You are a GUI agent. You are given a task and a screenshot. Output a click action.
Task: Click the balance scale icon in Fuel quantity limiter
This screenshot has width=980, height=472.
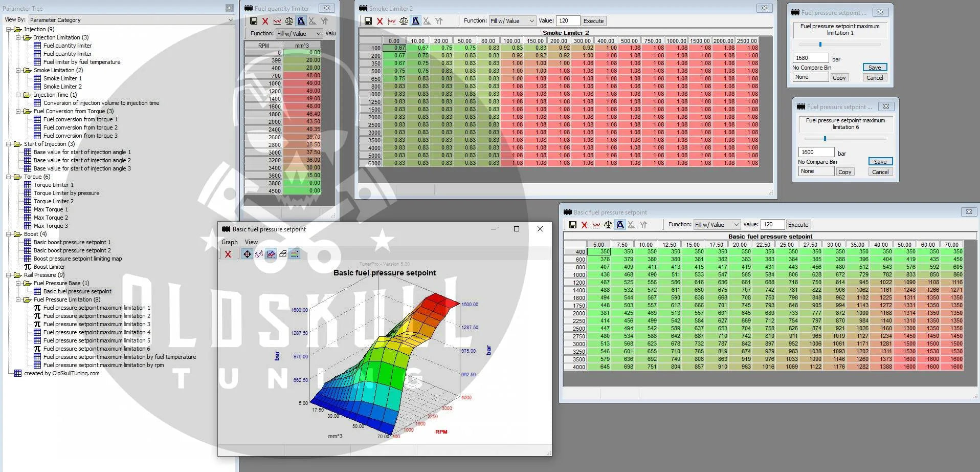tap(289, 21)
